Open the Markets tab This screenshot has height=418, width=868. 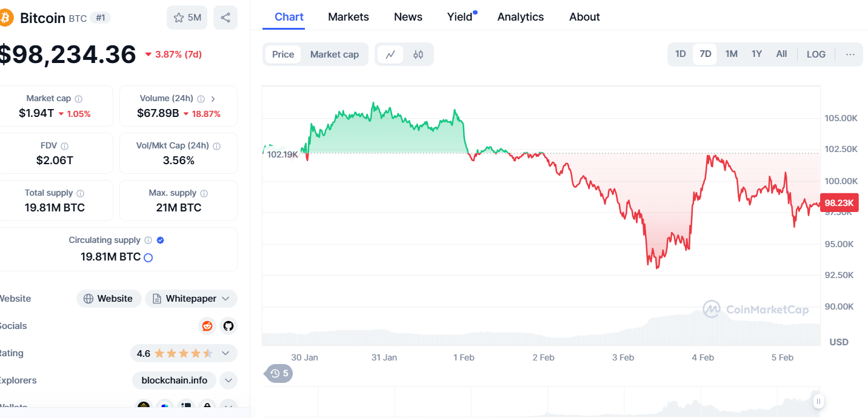pos(349,17)
